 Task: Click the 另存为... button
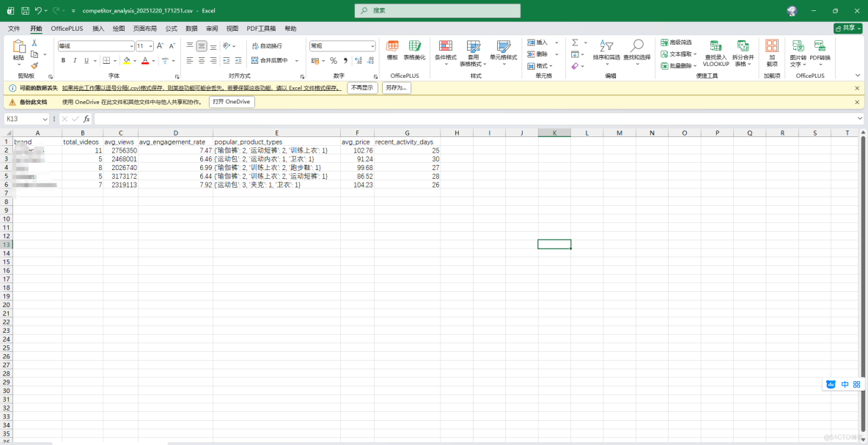[396, 88]
